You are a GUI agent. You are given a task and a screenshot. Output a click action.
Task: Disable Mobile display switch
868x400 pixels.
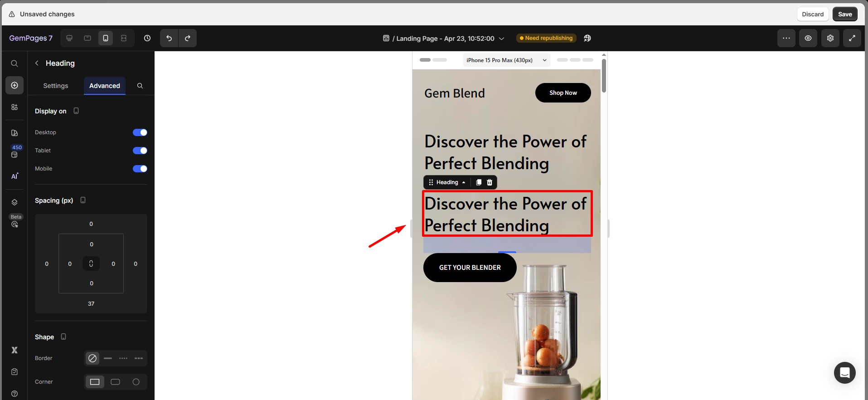click(140, 169)
